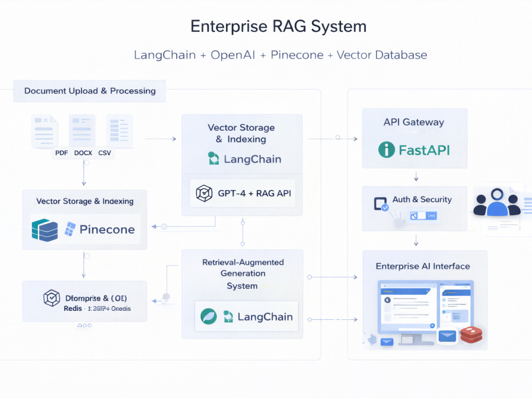Click the Enterprise AI Interface heading
The height and width of the screenshot is (398, 532).
pyautogui.click(x=423, y=266)
